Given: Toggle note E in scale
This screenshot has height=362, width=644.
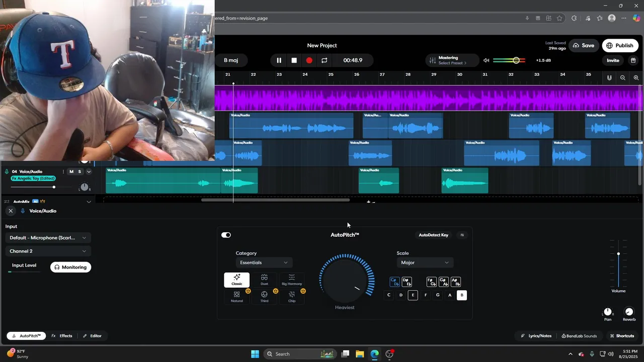Looking at the screenshot, I should tap(413, 295).
